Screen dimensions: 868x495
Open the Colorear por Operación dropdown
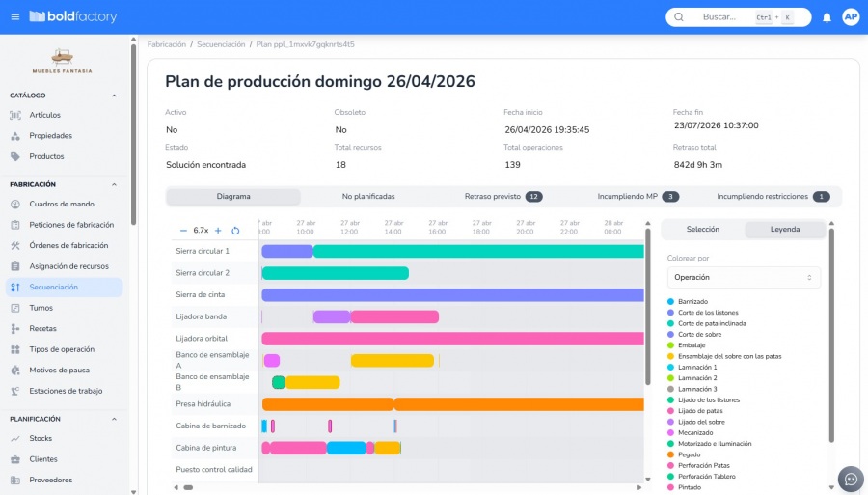click(x=744, y=277)
